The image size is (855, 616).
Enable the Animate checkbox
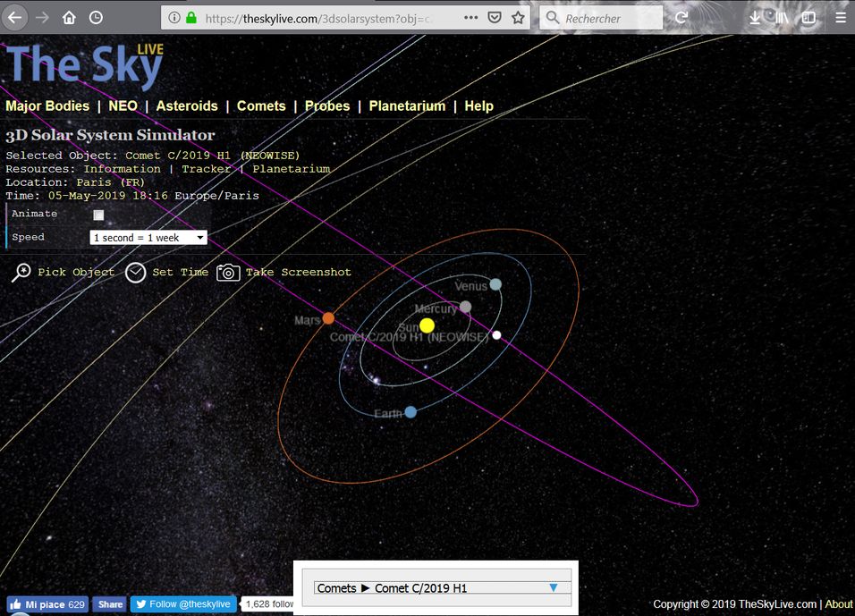(98, 215)
